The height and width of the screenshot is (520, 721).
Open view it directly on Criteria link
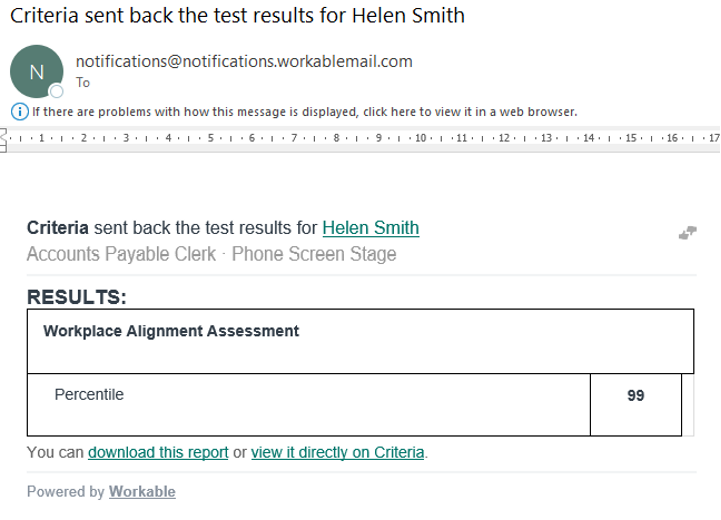(338, 452)
